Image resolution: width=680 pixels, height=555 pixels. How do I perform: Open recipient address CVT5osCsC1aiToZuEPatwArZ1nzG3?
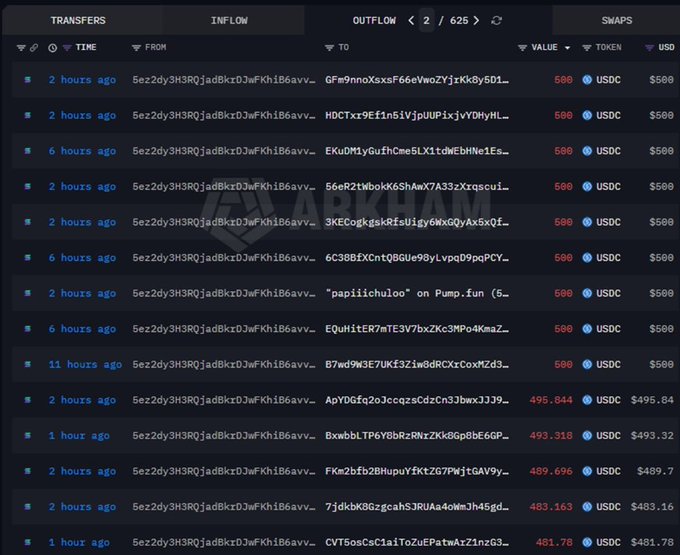coord(417,542)
